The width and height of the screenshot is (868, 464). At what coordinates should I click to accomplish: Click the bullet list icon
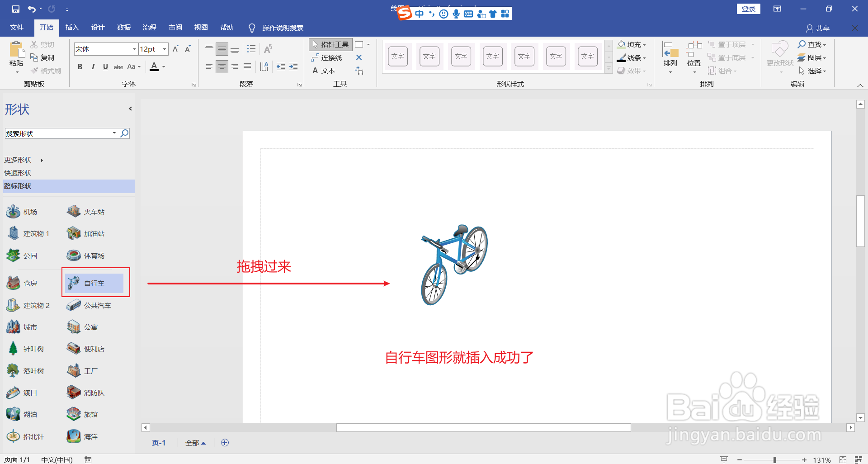(251, 49)
